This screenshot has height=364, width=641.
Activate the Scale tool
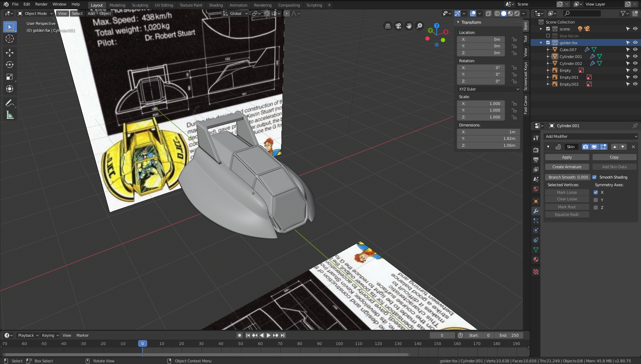point(10,77)
